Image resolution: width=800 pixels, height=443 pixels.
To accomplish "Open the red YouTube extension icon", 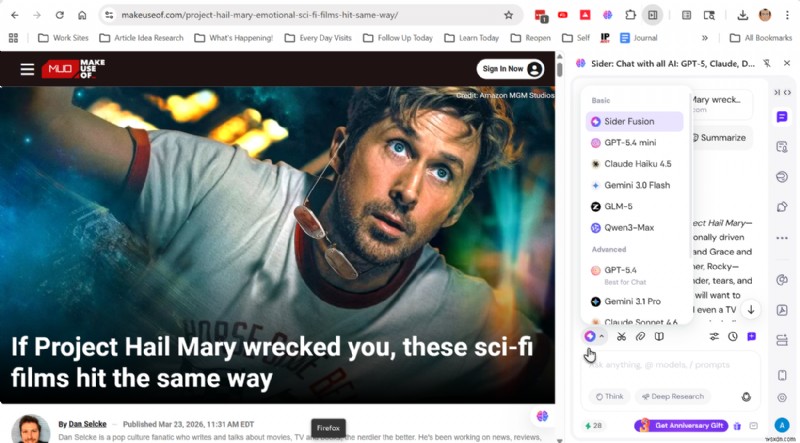I will click(563, 15).
